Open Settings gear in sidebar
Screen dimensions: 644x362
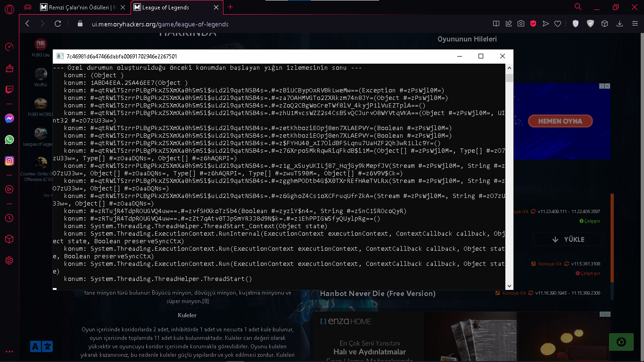[x=9, y=260]
